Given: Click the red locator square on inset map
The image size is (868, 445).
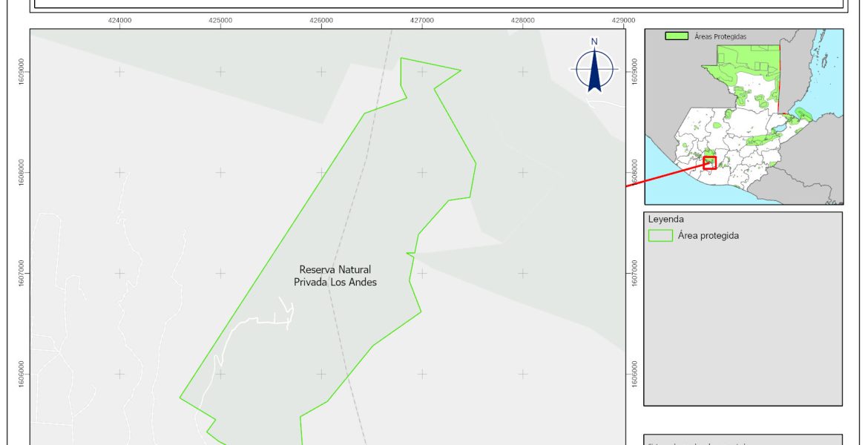Looking at the screenshot, I should (709, 163).
